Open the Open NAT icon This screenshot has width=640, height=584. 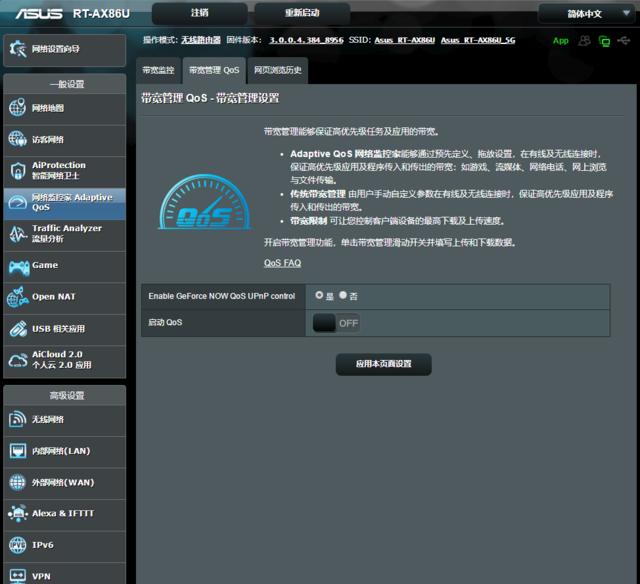click(x=18, y=297)
